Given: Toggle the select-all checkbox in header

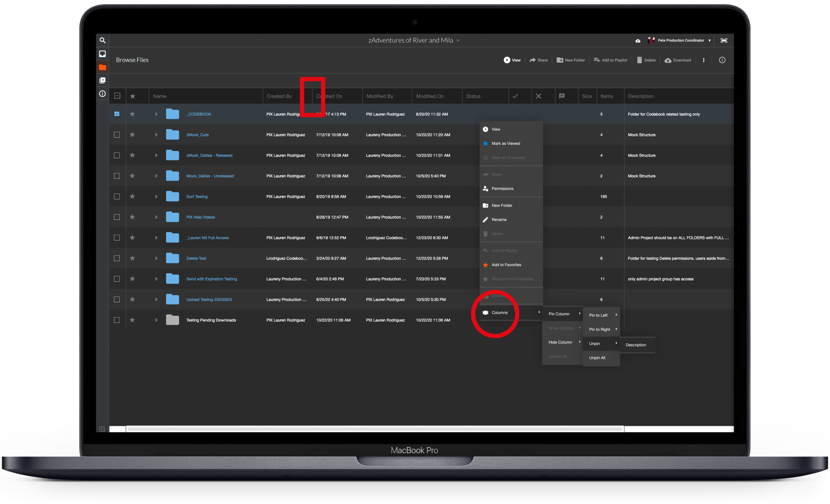Looking at the screenshot, I should (117, 96).
